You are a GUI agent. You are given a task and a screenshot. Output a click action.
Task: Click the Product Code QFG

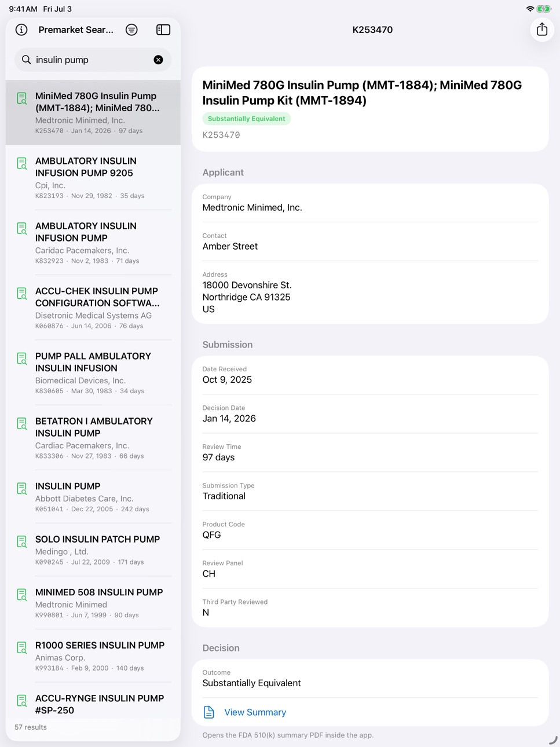tap(211, 535)
